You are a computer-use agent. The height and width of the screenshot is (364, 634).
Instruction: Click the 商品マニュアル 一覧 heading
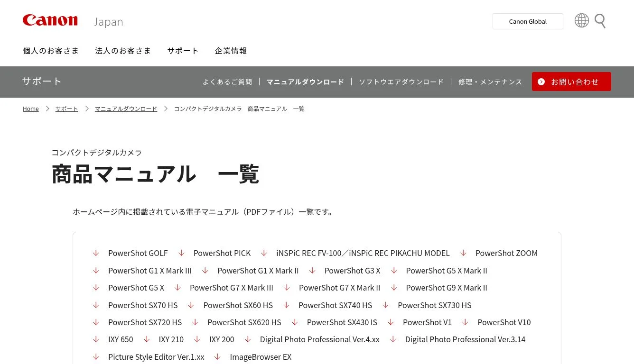pyautogui.click(x=155, y=174)
